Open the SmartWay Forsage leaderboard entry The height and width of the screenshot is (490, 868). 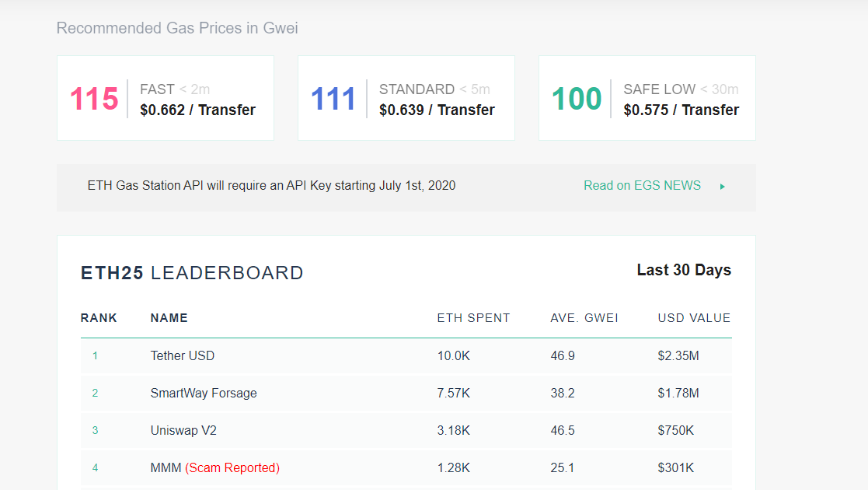pyautogui.click(x=204, y=394)
